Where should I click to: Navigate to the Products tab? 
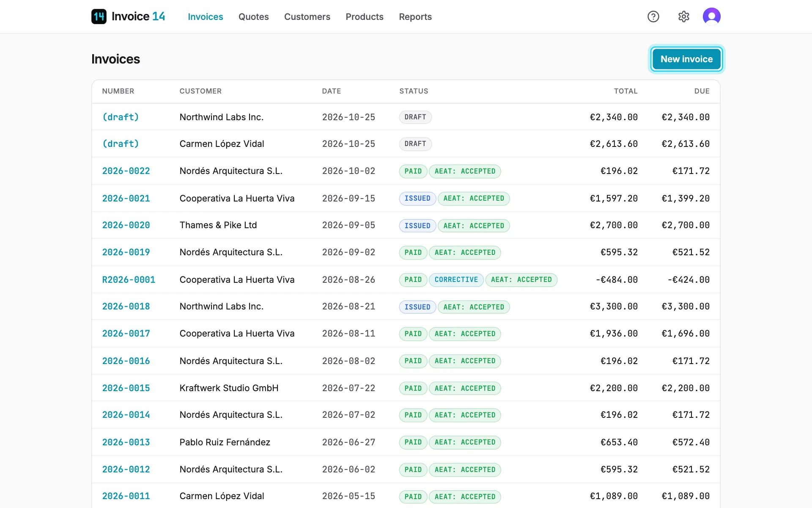365,17
